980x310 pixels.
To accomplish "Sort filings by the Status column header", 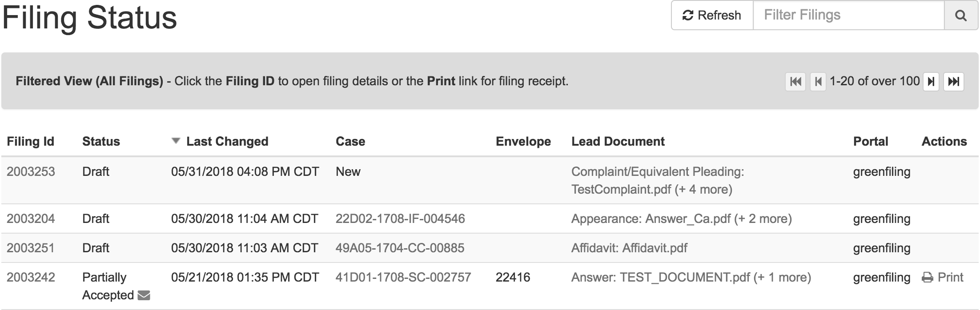I will 101,141.
